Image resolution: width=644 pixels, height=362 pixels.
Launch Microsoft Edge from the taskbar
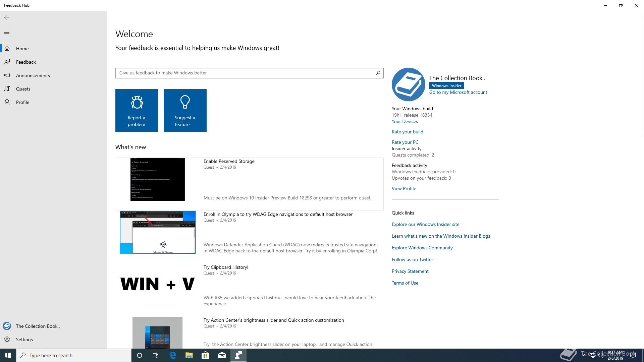pos(173,355)
